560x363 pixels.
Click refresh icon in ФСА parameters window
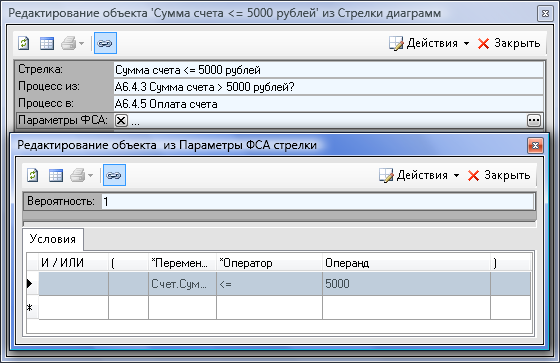[33, 175]
